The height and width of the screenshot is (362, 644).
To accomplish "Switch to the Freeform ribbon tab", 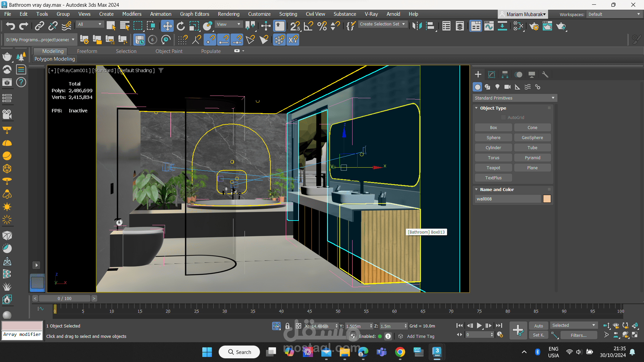I will click(87, 51).
